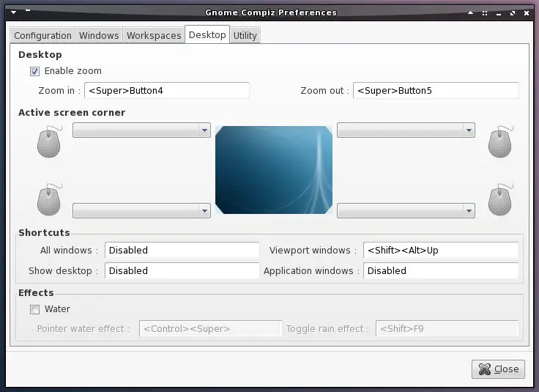Click the bottom-left mouse icon
Viewport: 539px width, 392px height.
coord(50,199)
